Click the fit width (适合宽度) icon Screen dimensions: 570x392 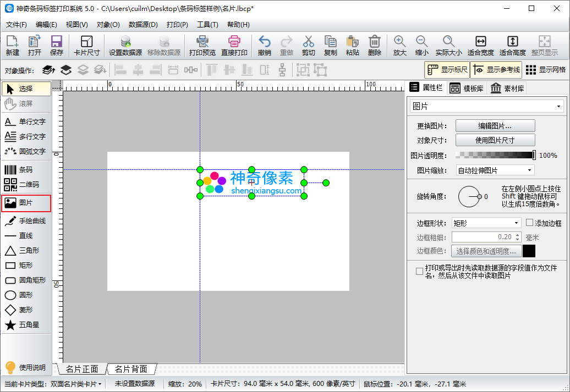(480, 46)
